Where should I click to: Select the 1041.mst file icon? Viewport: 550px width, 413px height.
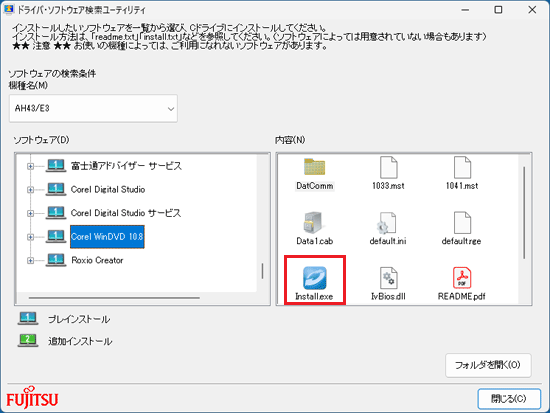pos(462,168)
